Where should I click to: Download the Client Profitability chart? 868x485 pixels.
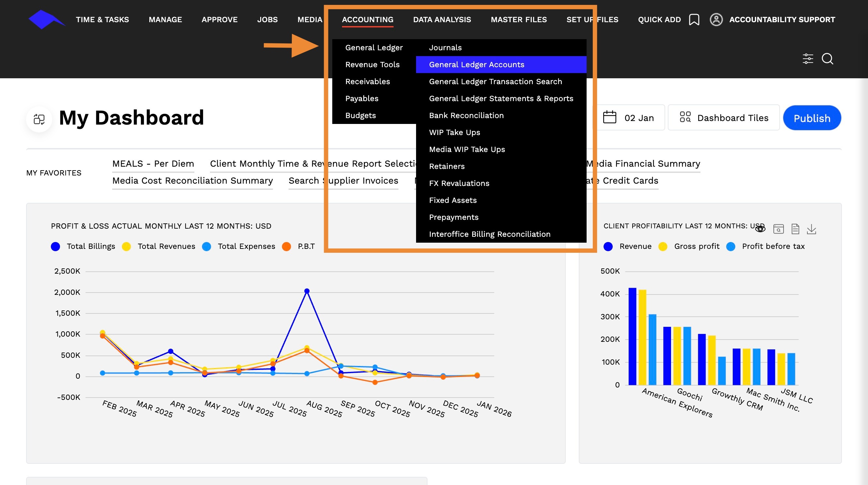tap(811, 229)
